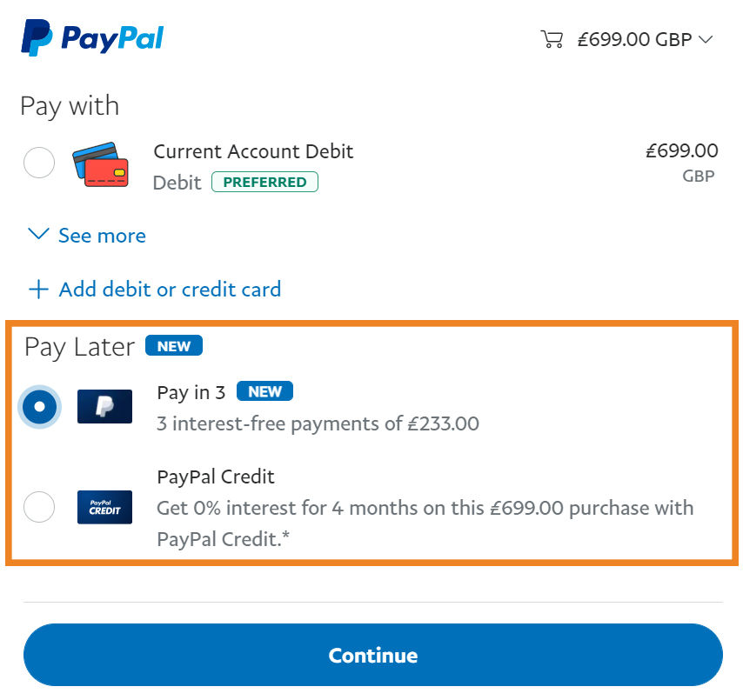The height and width of the screenshot is (700, 743).
Task: Open Add debit or credit card link
Action: (169, 289)
